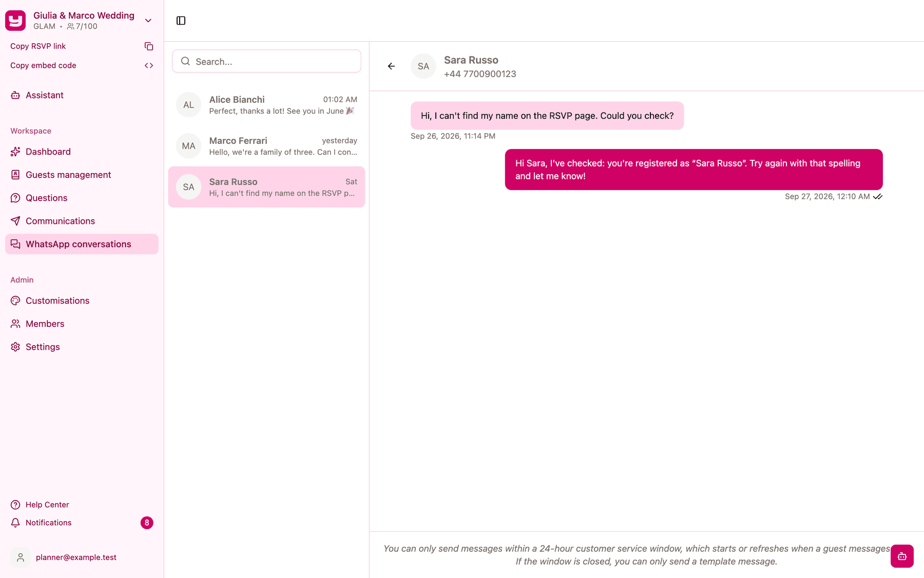This screenshot has height=578, width=924.
Task: Click Copy embed code label
Action: tap(43, 66)
